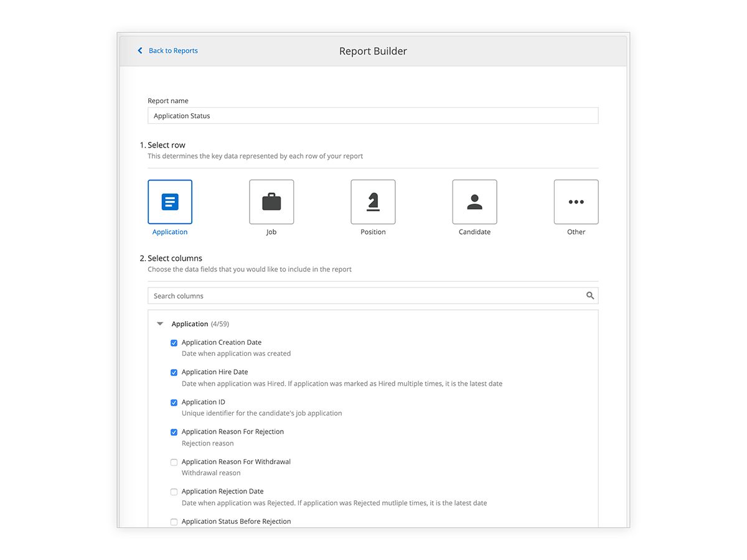Click the back arrow chevron icon
Screen dimensions: 747x560
(140, 51)
